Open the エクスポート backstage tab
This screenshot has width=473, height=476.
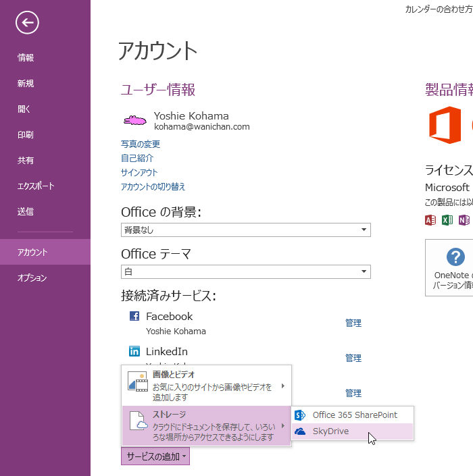pyautogui.click(x=45, y=186)
